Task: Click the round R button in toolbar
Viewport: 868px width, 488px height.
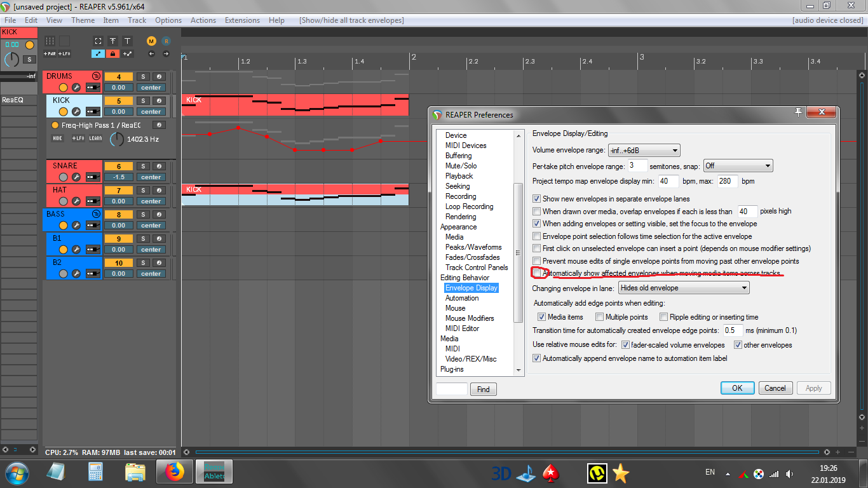Action: [166, 41]
